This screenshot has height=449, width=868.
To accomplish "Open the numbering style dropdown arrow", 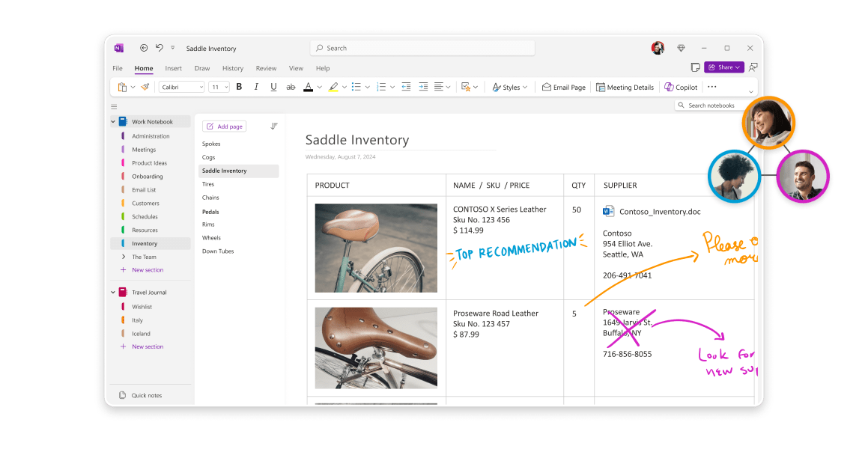I will click(392, 88).
